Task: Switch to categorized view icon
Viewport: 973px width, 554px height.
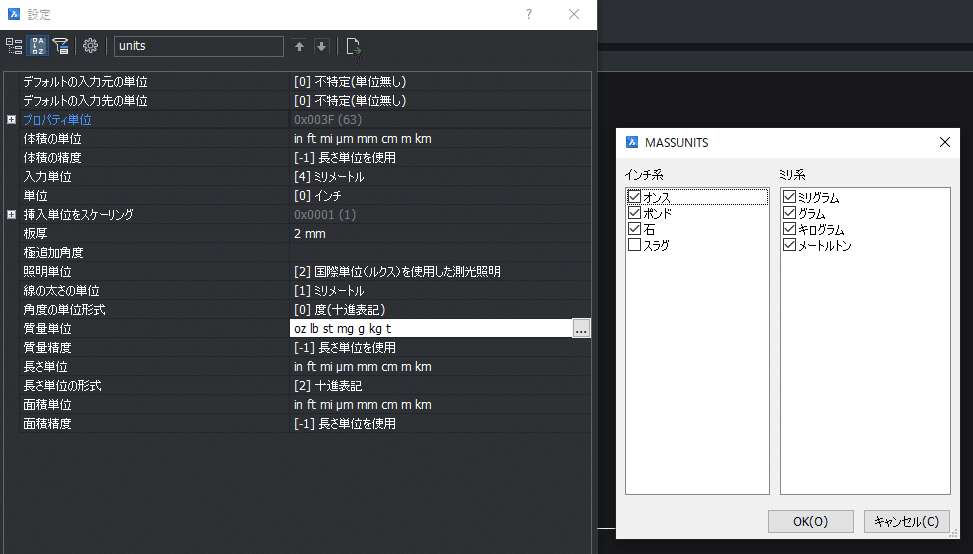Action: 14,46
